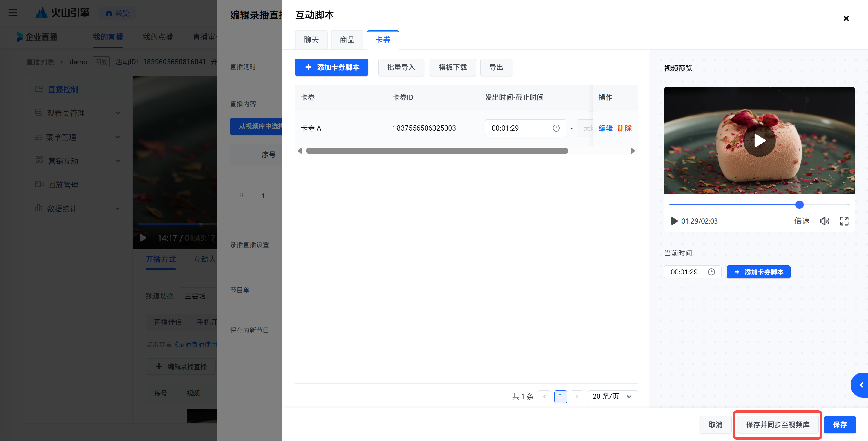Click 保存并同步至视频库 button

click(x=777, y=424)
